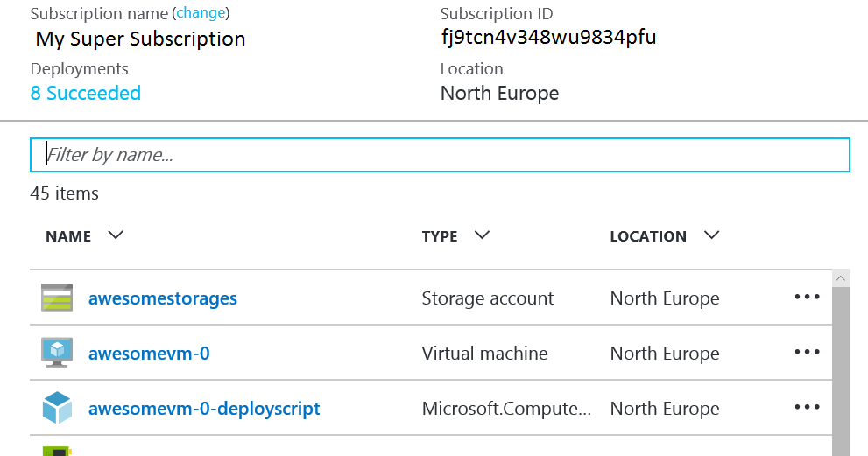The width and height of the screenshot is (868, 456).
Task: Open the awesomevm-0-deployscript resource
Action: tap(204, 409)
